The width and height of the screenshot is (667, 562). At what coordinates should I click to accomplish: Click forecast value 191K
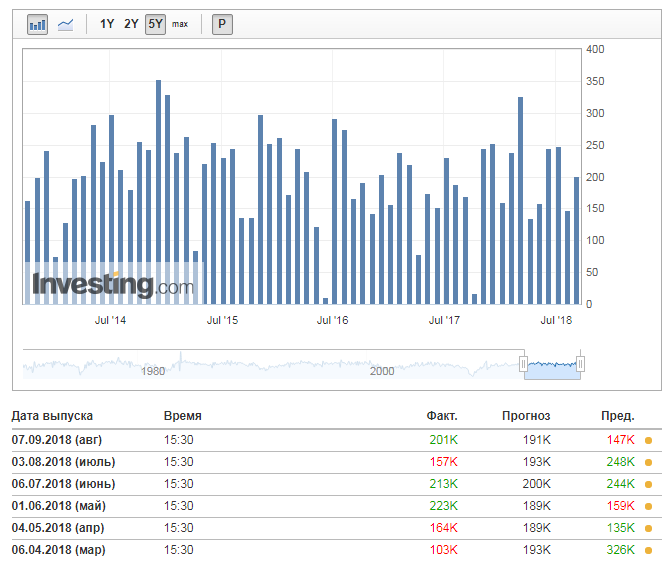(536, 439)
